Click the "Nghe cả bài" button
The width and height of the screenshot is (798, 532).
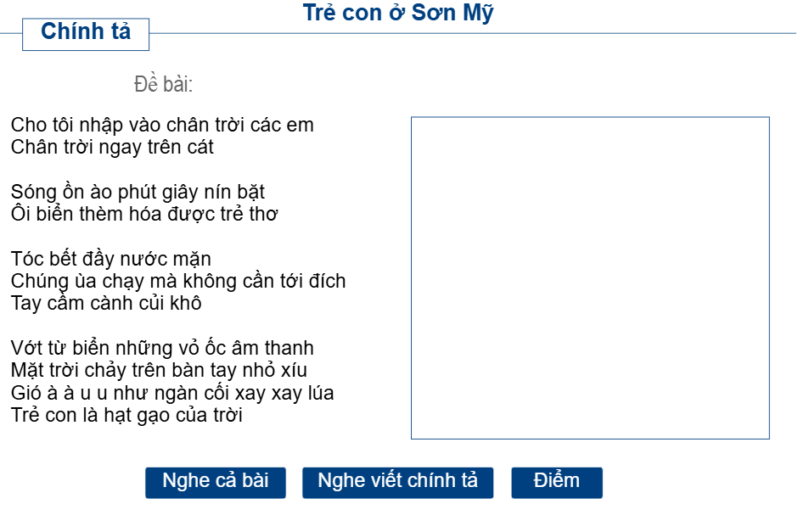[215, 481]
